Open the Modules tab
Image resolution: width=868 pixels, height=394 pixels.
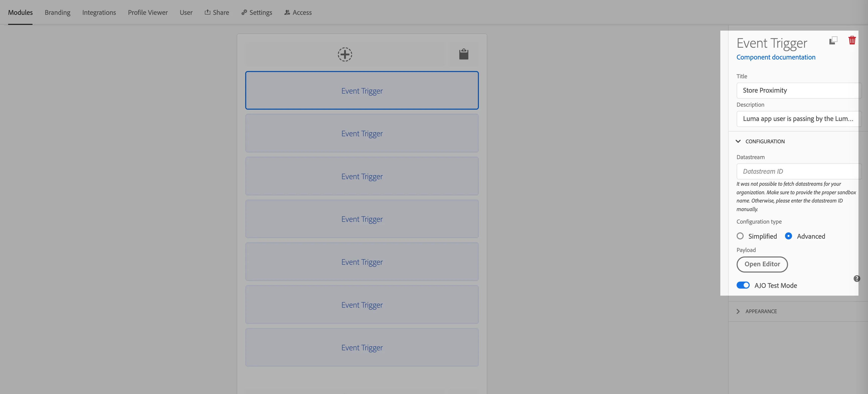click(20, 13)
